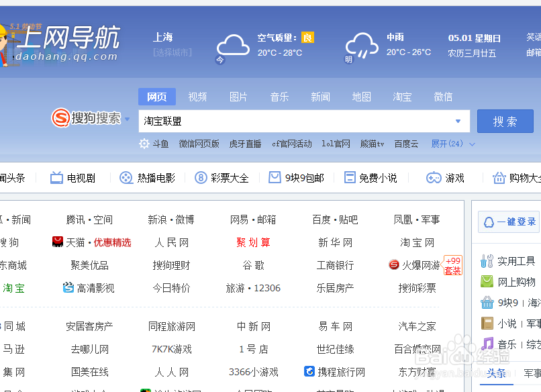Click the lottery ball icon for 彩票大全
Image resolution: width=541 pixels, height=392 pixels.
[x=201, y=178]
